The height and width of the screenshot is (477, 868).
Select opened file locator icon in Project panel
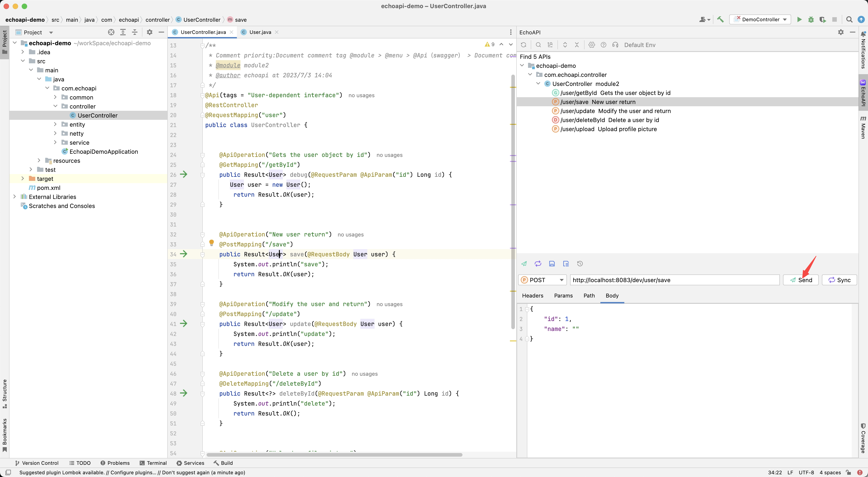111,32
